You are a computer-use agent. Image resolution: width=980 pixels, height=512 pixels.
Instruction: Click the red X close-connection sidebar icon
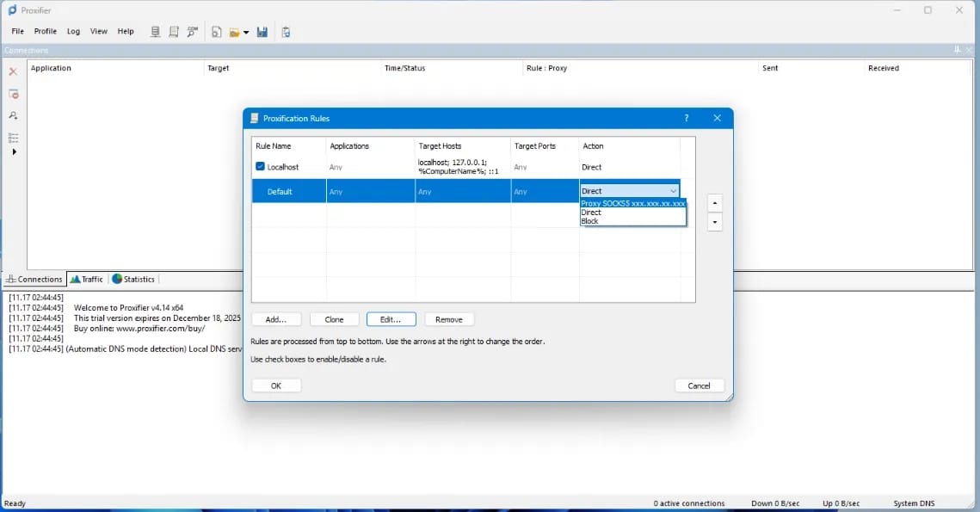[13, 72]
